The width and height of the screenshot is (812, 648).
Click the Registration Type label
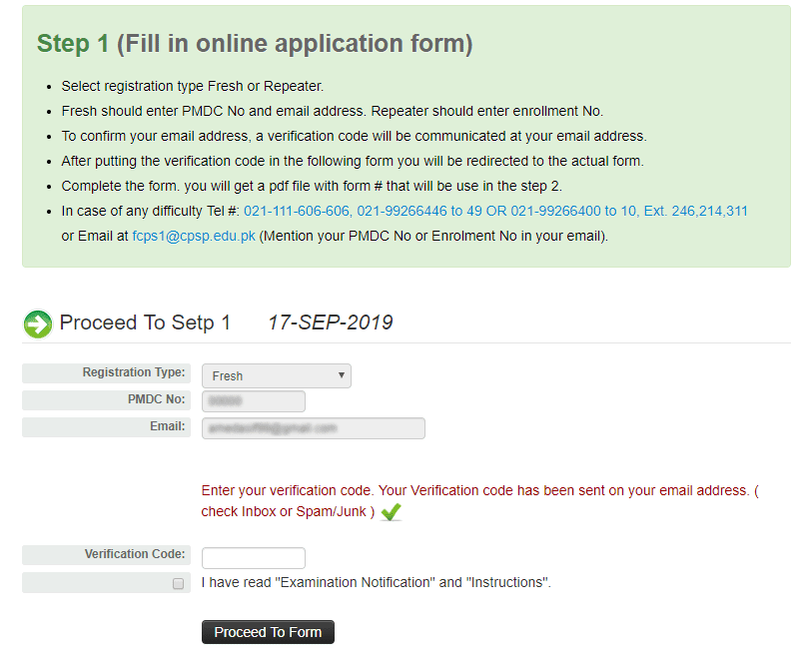coord(106,372)
